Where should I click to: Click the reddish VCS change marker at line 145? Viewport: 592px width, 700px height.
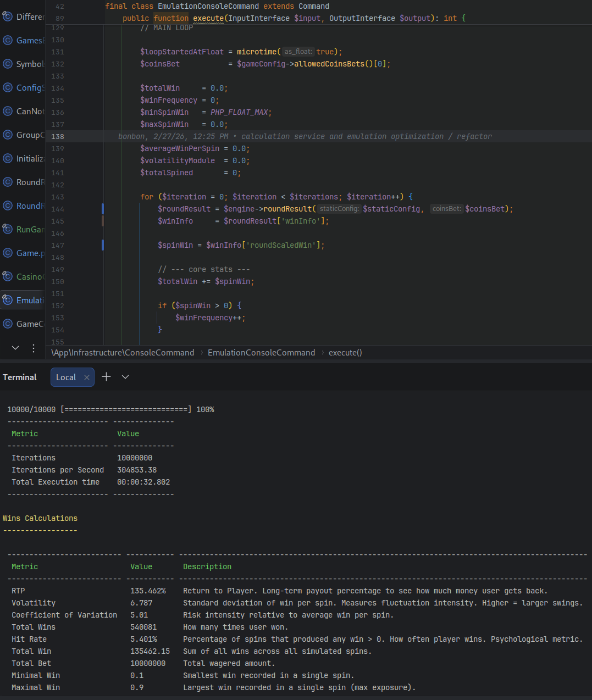point(103,221)
